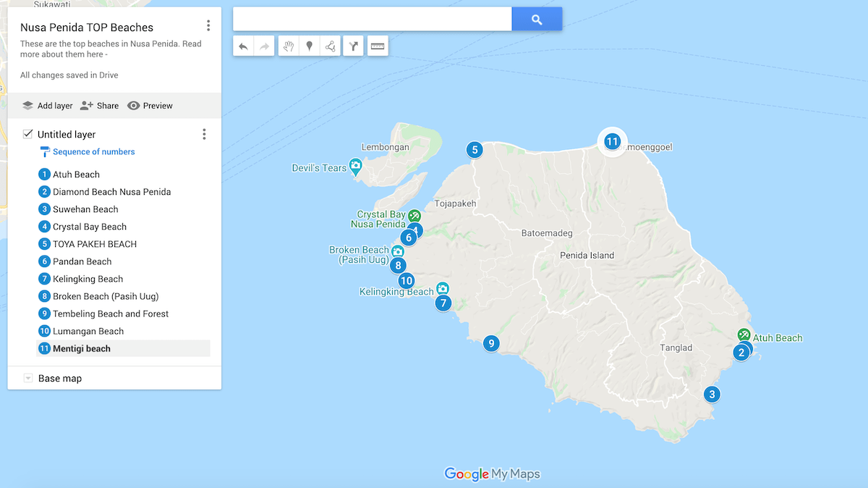868x488 pixels.
Task: Select the Draw a line tool
Action: pos(331,46)
